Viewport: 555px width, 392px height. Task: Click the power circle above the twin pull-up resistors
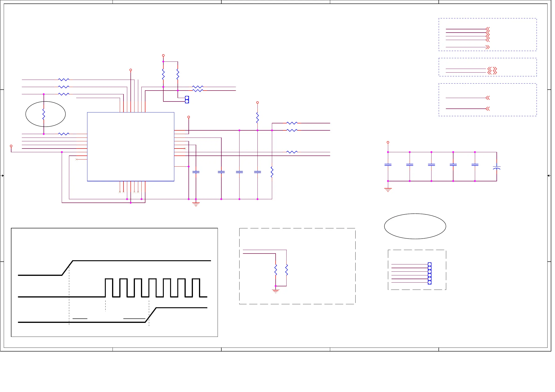point(163,56)
